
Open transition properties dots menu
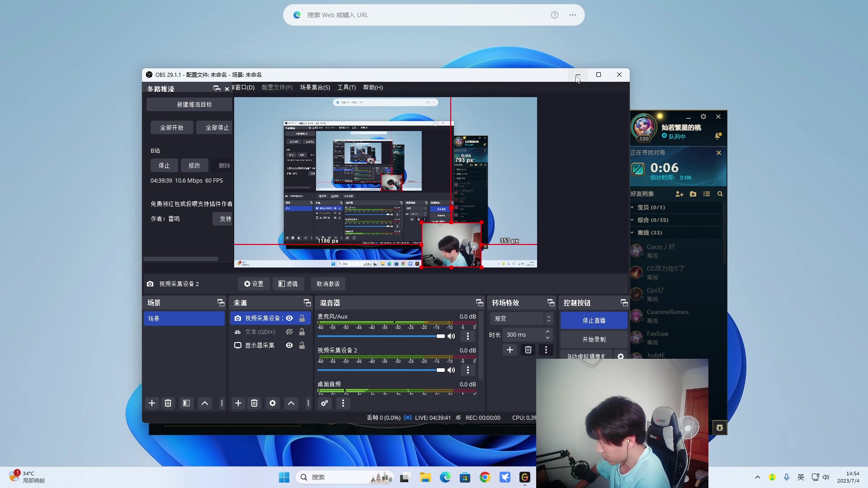tap(546, 350)
